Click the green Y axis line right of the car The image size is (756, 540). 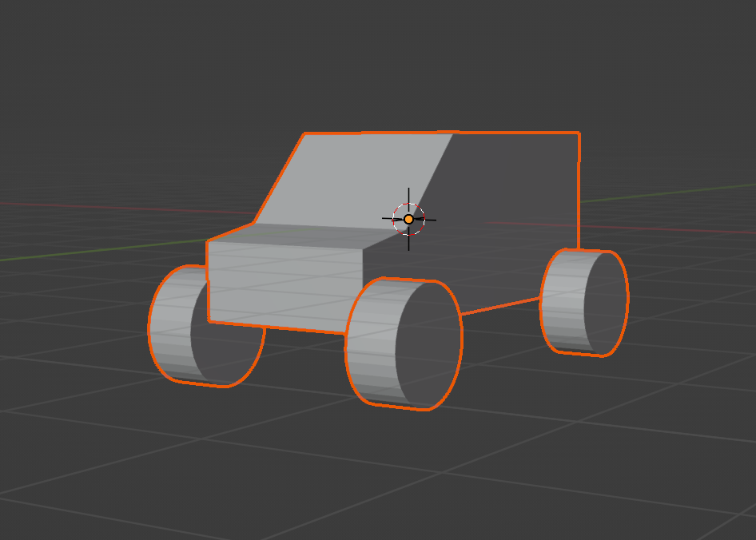(x=679, y=191)
